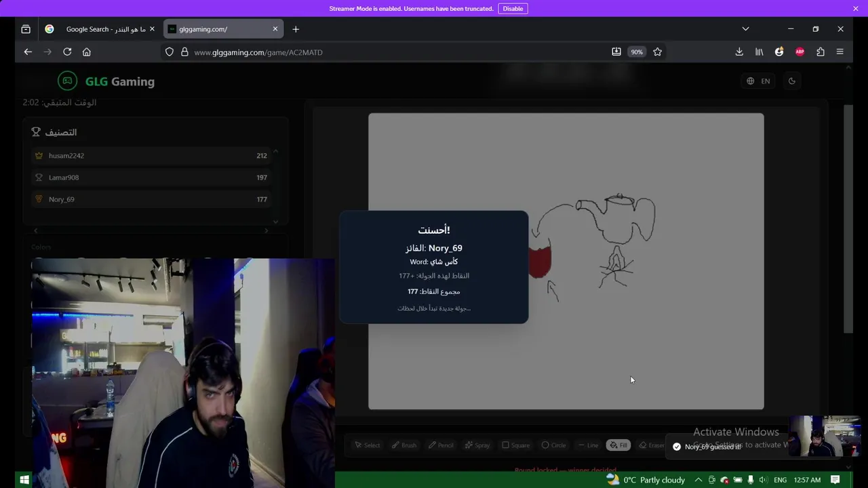Switch to the glggaming.com tab
Viewport: 868px width, 488px height.
(x=224, y=29)
